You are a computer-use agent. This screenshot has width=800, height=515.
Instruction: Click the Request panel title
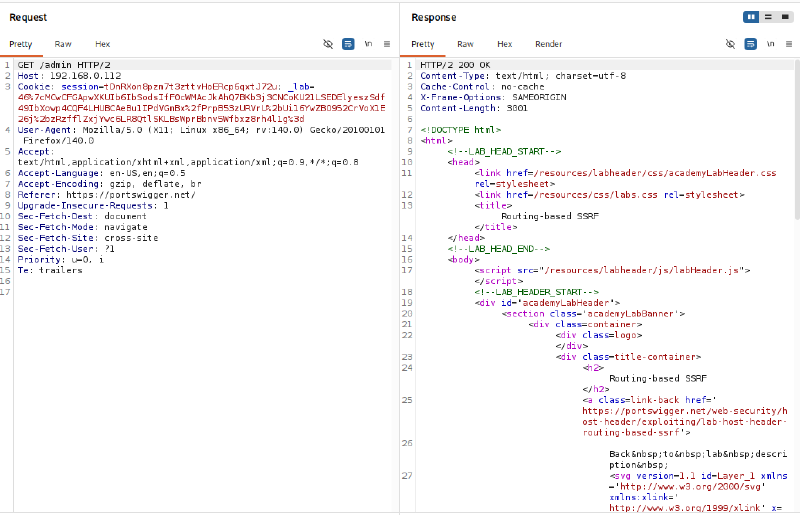(x=28, y=17)
